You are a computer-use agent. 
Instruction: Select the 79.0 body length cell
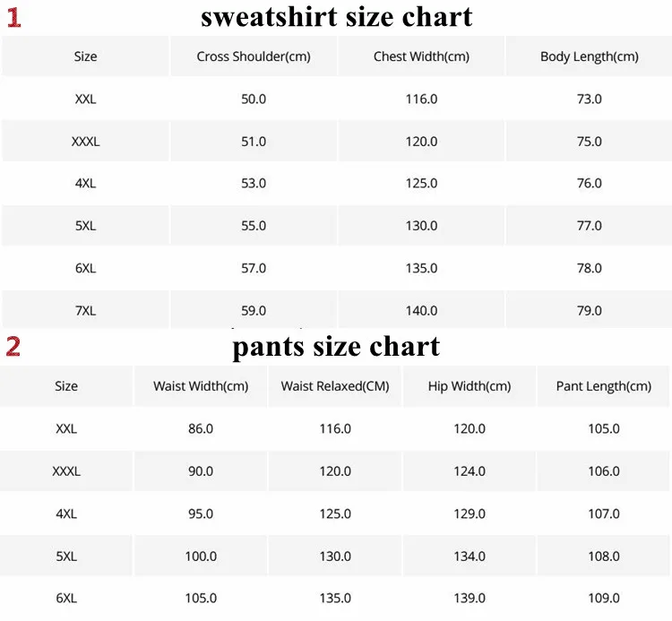[590, 309]
